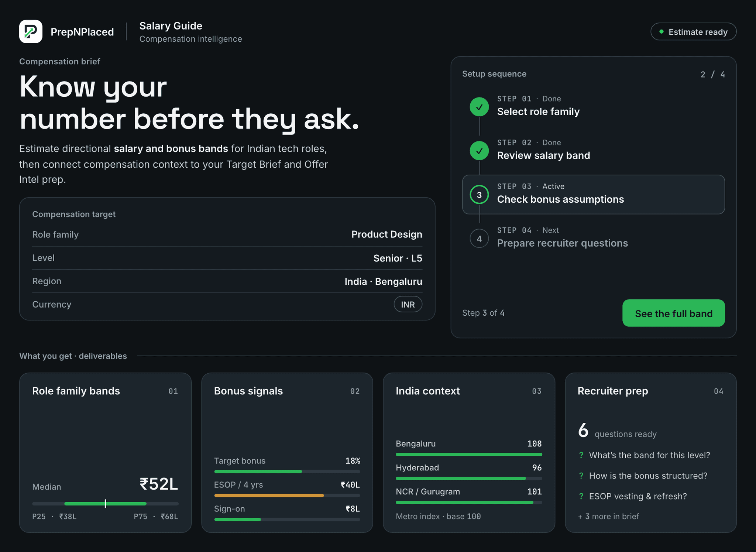The image size is (756, 552).
Task: Click the PrepNPlaced logo icon
Action: [x=31, y=31]
